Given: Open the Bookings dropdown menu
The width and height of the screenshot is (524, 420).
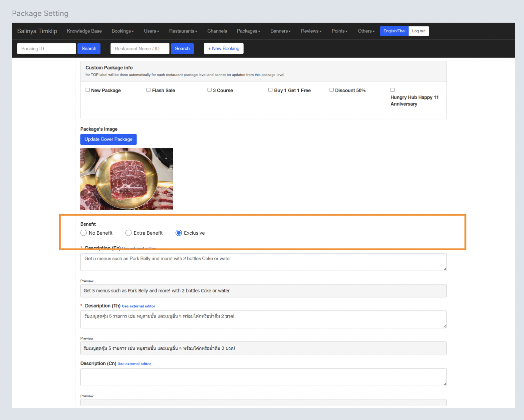Looking at the screenshot, I should (123, 31).
